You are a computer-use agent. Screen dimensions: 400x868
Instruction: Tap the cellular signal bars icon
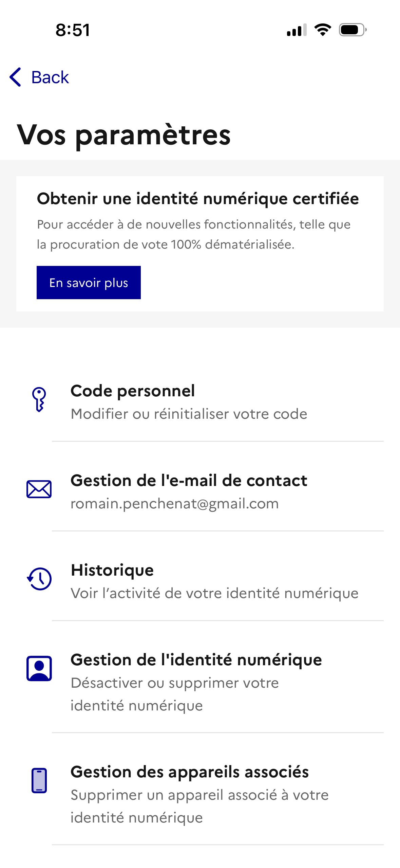tap(297, 30)
